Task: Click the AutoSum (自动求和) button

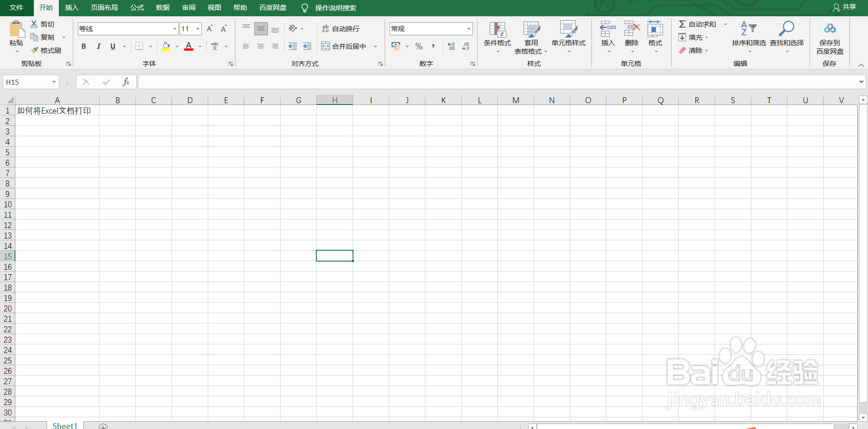Action: coord(697,24)
